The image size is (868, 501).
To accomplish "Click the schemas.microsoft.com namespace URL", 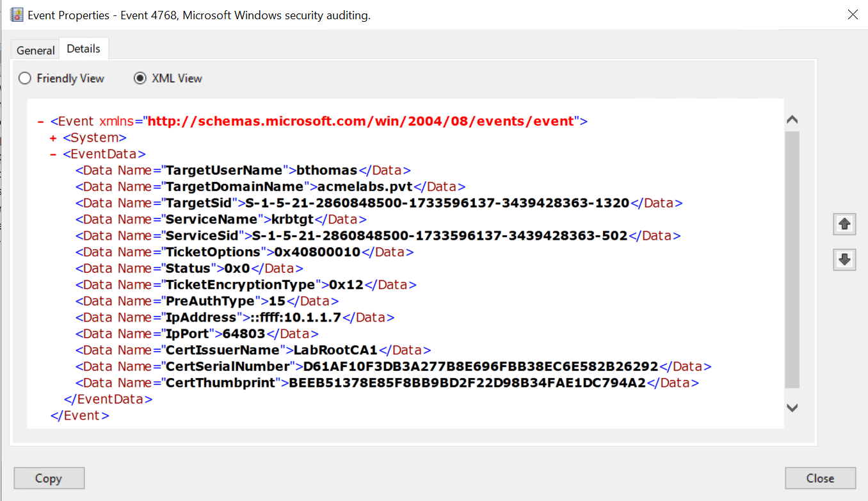I will point(360,121).
